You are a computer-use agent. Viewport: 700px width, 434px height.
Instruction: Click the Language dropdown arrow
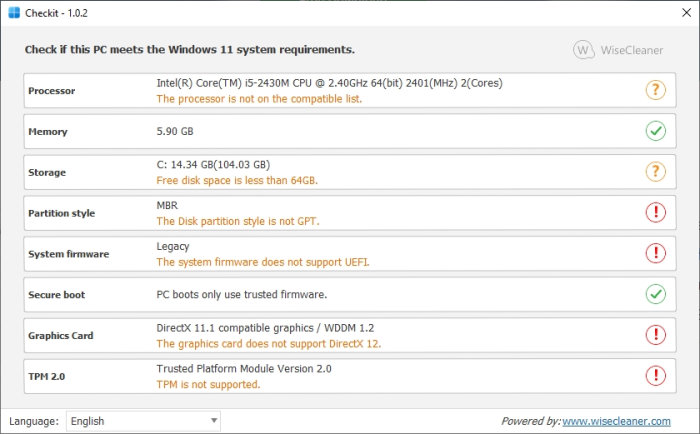213,421
